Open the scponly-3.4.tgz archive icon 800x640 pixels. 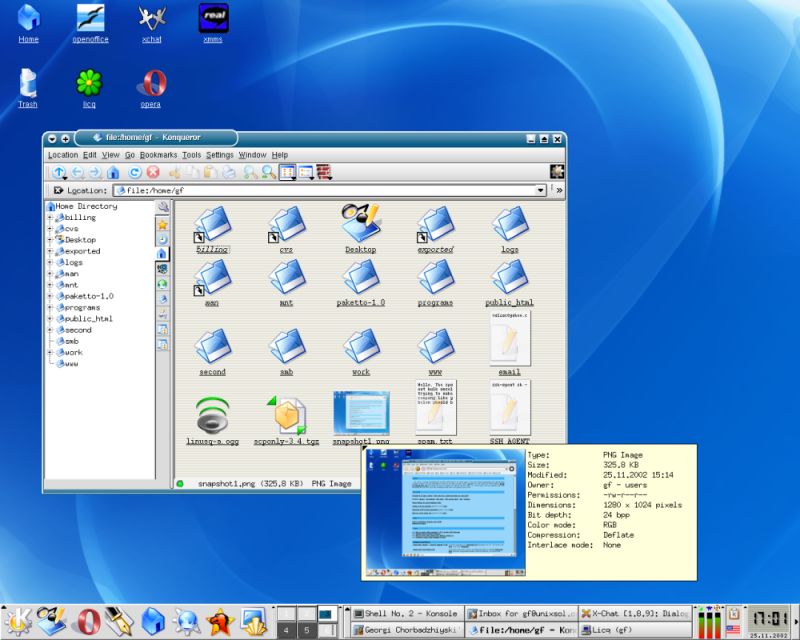[286, 413]
